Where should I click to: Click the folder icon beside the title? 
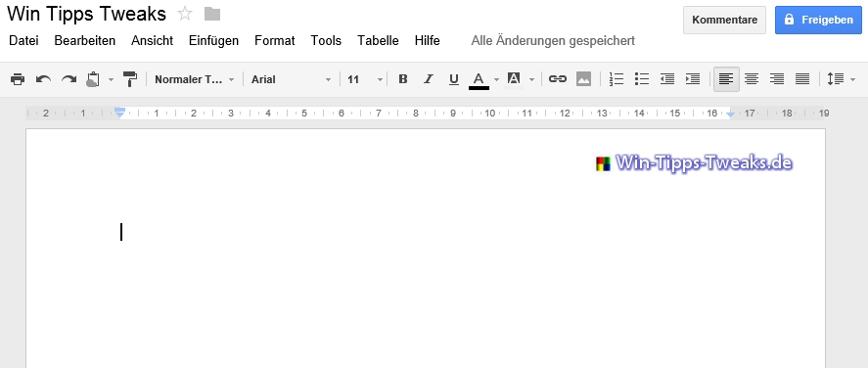click(212, 14)
